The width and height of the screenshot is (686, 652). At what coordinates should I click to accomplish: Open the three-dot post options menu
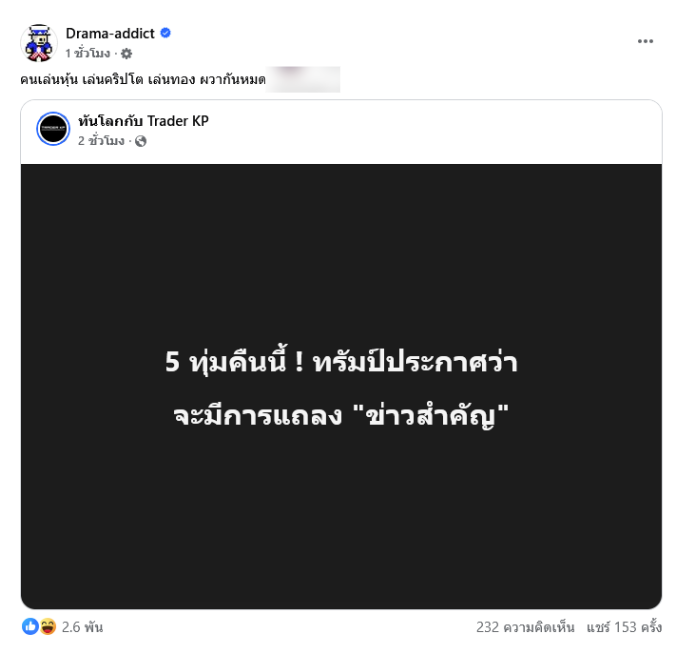(645, 41)
